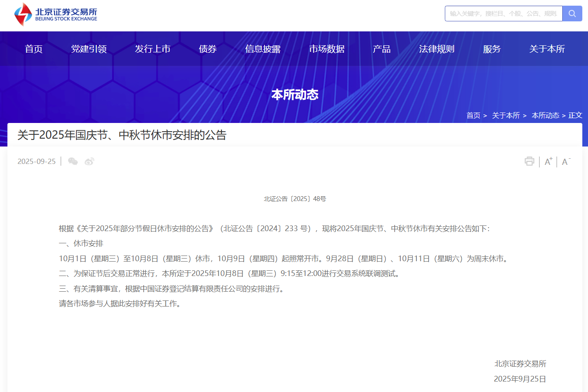Open the 党建引领 navigation menu
Viewport: 588px width, 392px height.
(x=89, y=49)
